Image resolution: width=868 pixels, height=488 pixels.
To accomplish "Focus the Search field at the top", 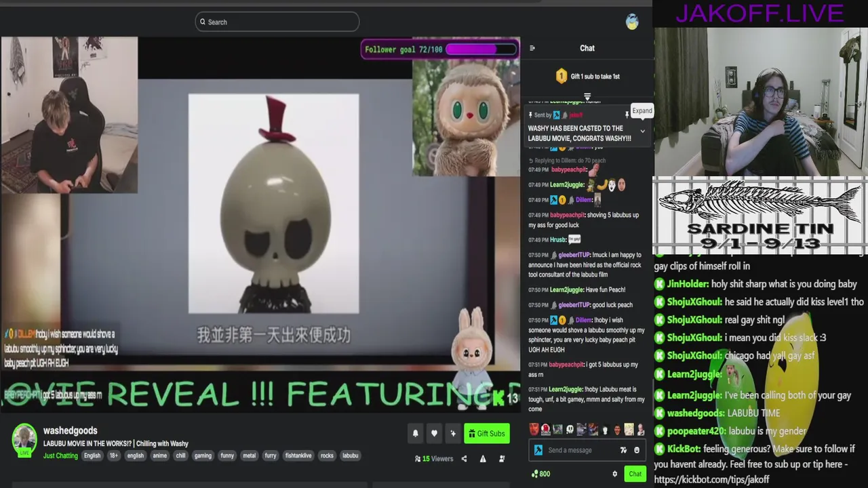I will (x=277, y=22).
